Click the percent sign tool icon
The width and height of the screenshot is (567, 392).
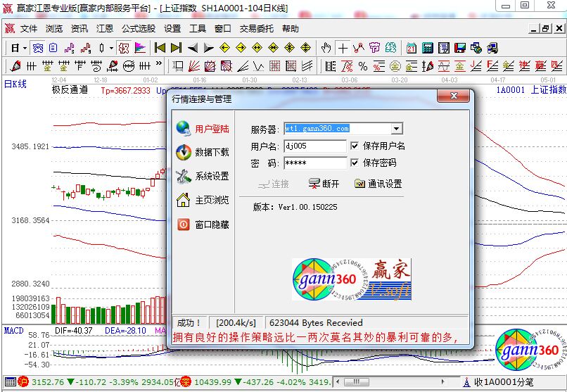coord(362,66)
